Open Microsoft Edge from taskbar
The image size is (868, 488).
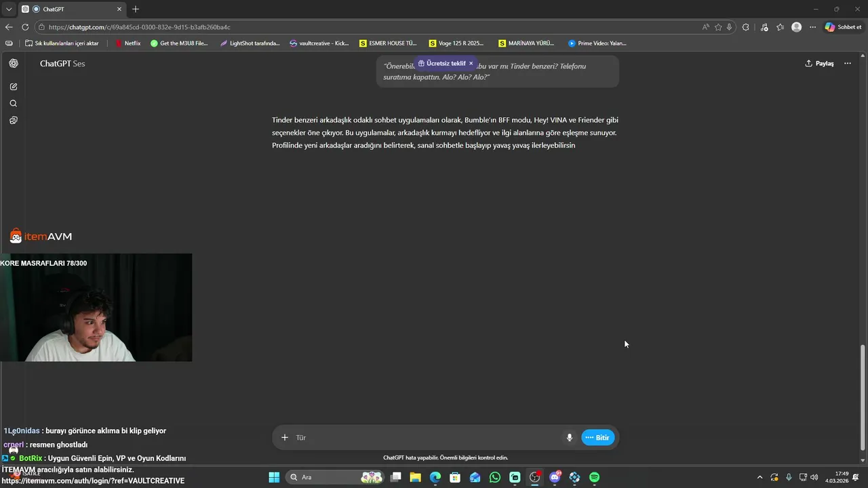point(435,477)
